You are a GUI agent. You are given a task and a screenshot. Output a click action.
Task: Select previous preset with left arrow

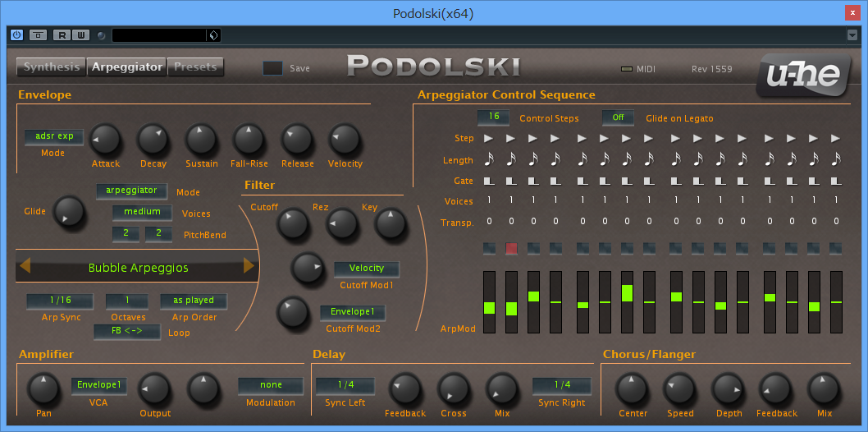click(25, 266)
